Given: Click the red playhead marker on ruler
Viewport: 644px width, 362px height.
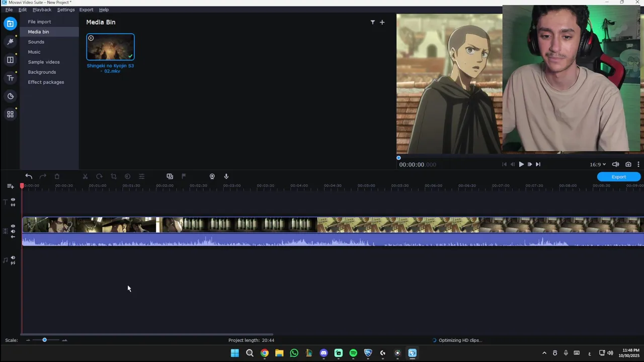Looking at the screenshot, I should [22, 186].
